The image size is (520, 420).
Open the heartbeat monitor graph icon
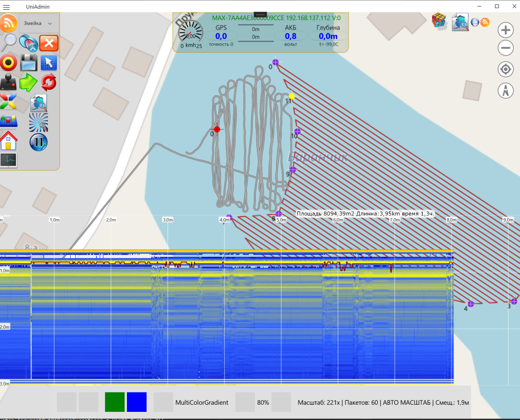tap(9, 160)
